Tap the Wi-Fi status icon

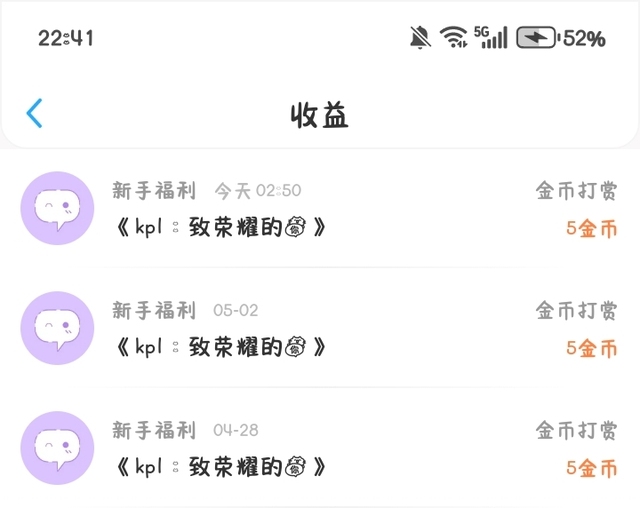pos(454,38)
